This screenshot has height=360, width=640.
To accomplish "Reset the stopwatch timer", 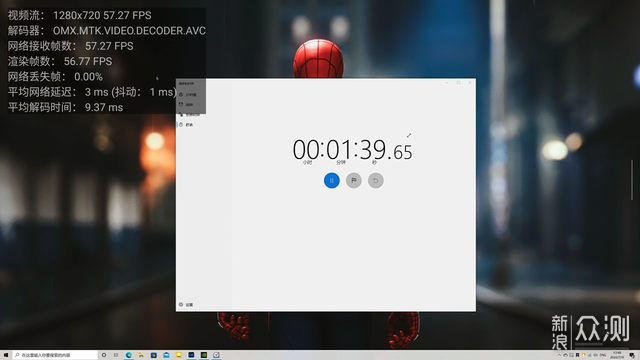I will (x=376, y=180).
